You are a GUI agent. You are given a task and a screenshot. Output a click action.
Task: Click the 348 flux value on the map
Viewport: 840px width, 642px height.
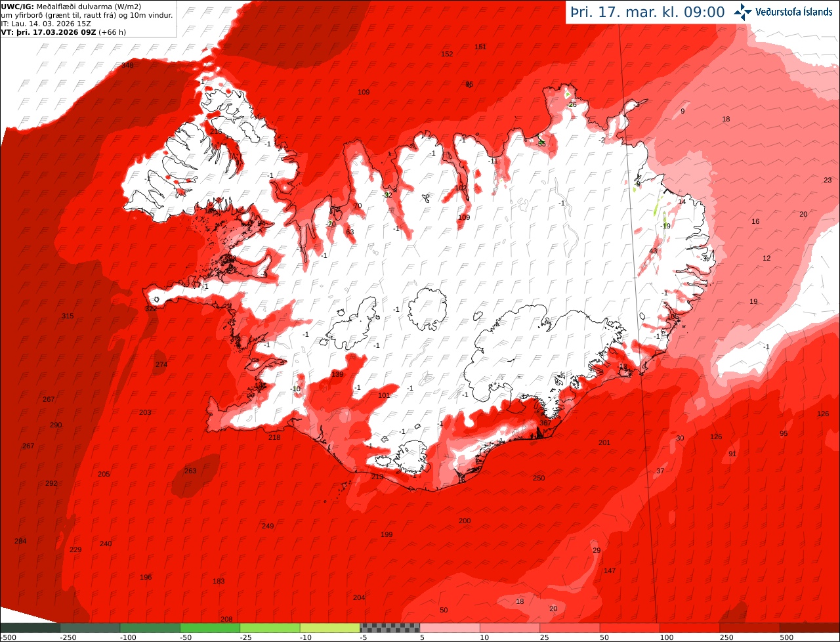[x=127, y=65]
